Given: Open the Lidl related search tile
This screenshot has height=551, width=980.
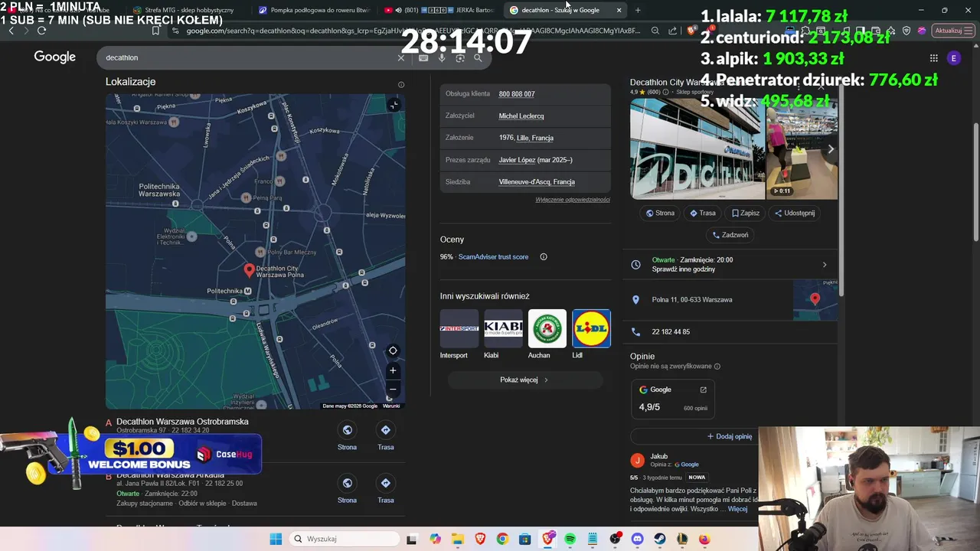Looking at the screenshot, I should click(x=591, y=334).
